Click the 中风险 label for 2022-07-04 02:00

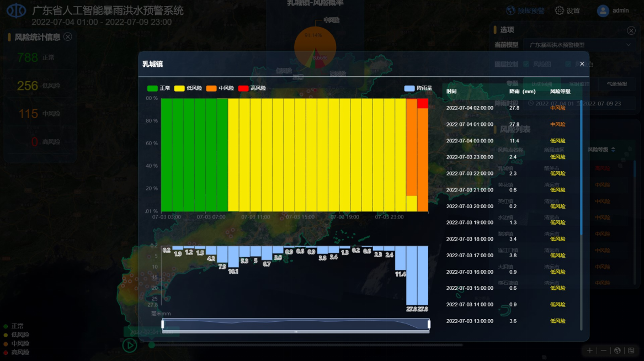click(x=558, y=108)
